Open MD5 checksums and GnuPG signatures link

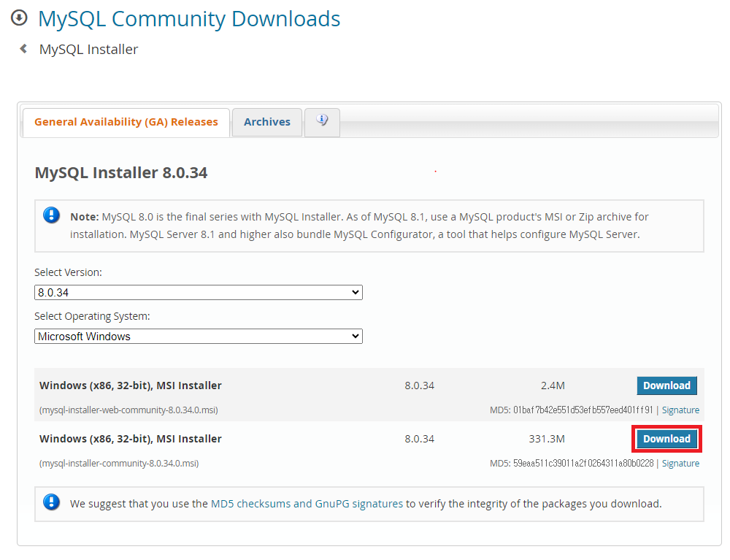[307, 504]
